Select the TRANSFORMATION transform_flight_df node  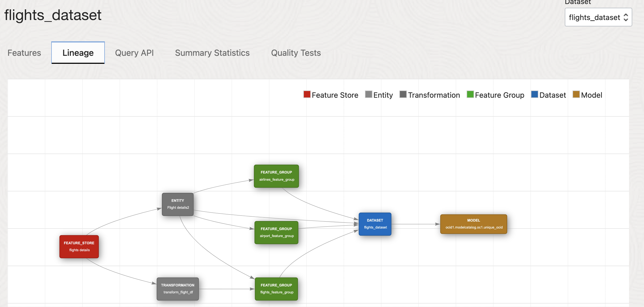pyautogui.click(x=178, y=289)
